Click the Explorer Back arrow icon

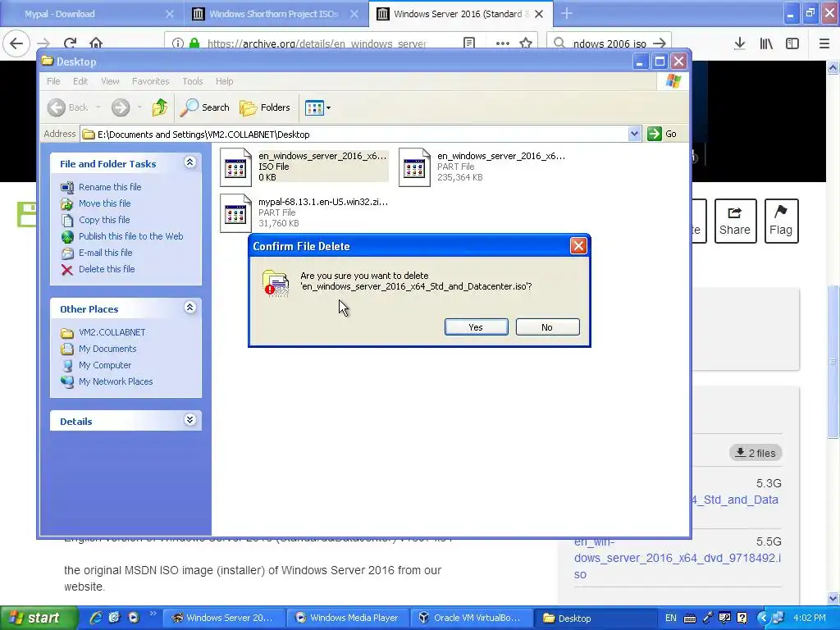(x=57, y=107)
